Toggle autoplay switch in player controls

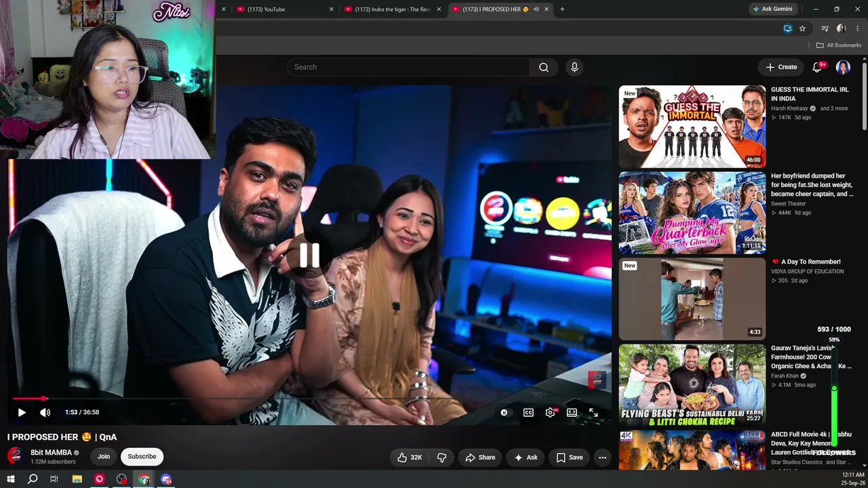tap(504, 412)
